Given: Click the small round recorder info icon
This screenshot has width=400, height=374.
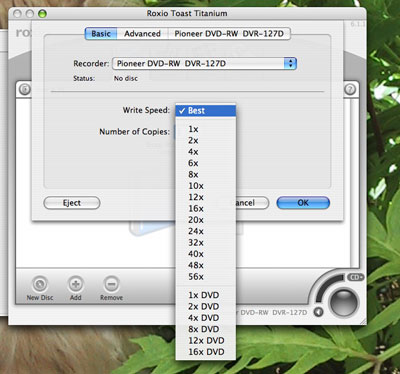Looking at the screenshot, I should pyautogui.click(x=318, y=312).
